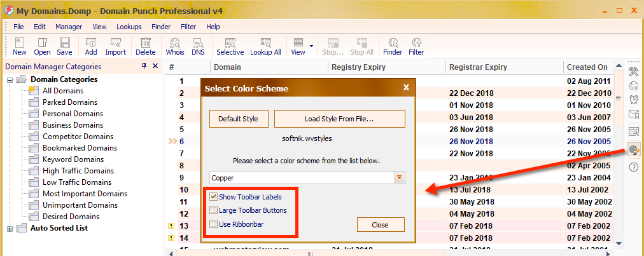The height and width of the screenshot is (256, 644).
Task: Open the Help menu
Action: (x=213, y=27)
